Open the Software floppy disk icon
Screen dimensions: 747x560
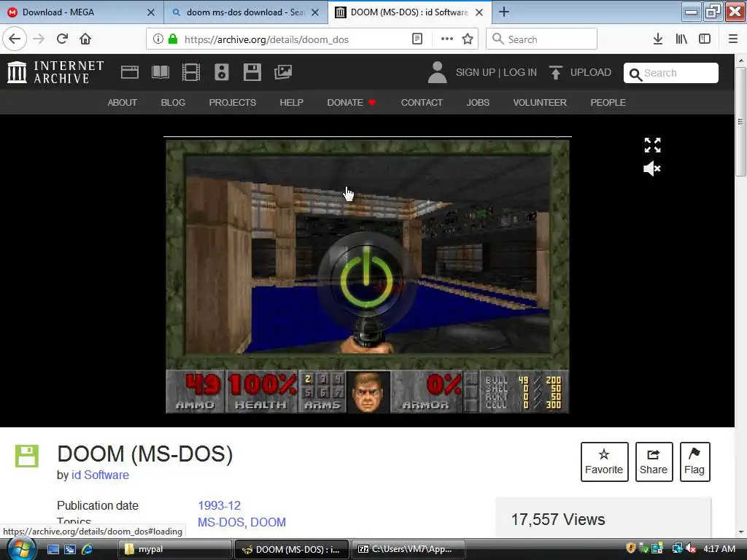[252, 72]
